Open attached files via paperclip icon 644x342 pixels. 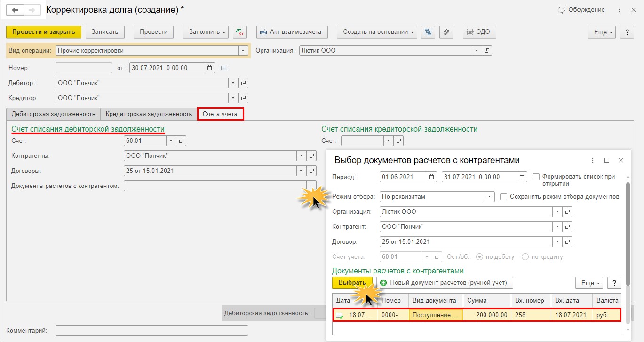click(446, 32)
